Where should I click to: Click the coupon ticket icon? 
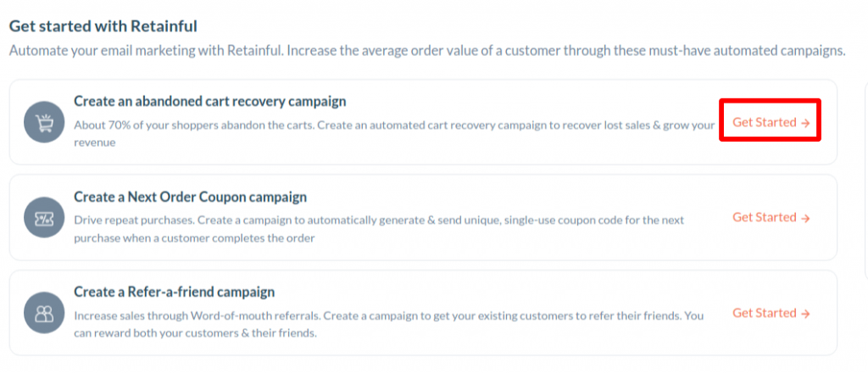[x=44, y=217]
